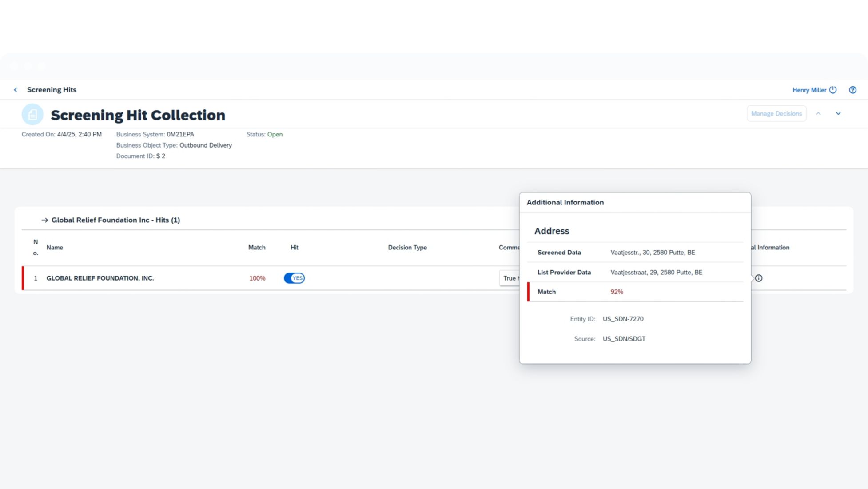868x489 pixels.
Task: Go to previous item with the up chevron
Action: point(818,114)
